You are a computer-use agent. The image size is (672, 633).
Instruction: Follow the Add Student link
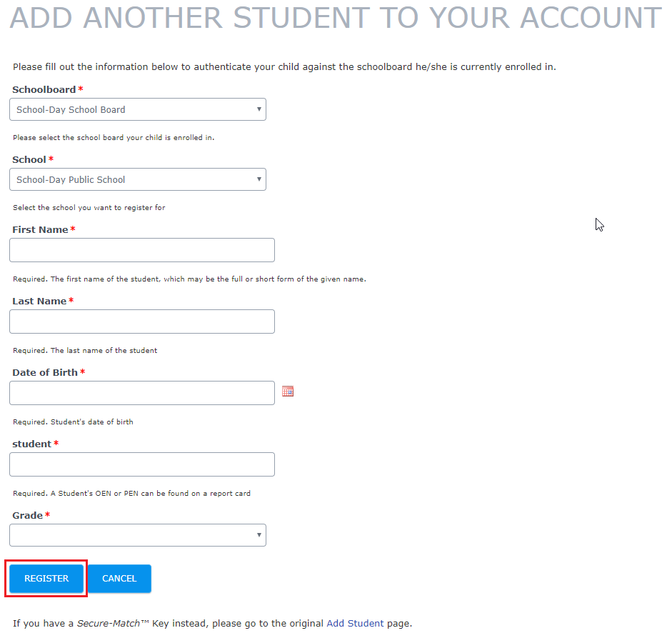(355, 623)
